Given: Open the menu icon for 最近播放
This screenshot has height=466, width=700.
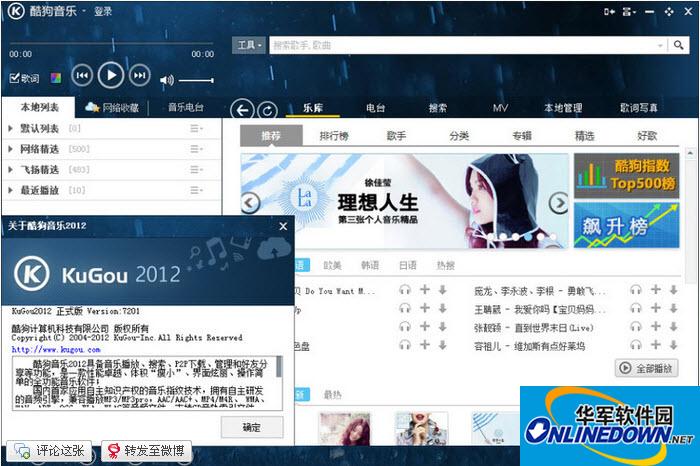Looking at the screenshot, I should pos(196,190).
